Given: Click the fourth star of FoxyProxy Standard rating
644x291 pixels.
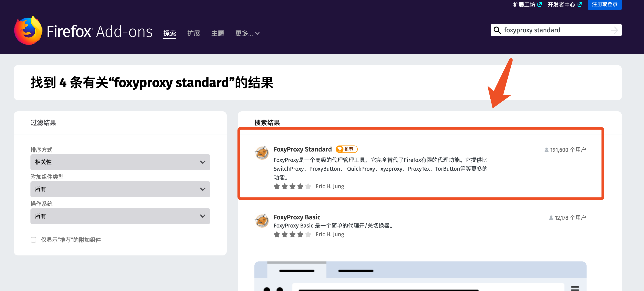Looking at the screenshot, I should point(300,186).
